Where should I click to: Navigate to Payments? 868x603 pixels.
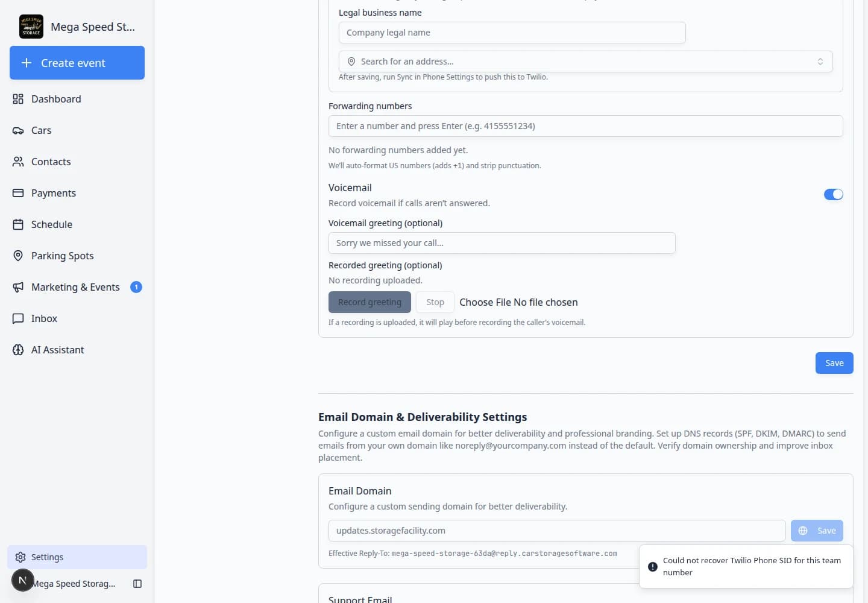pos(77,193)
